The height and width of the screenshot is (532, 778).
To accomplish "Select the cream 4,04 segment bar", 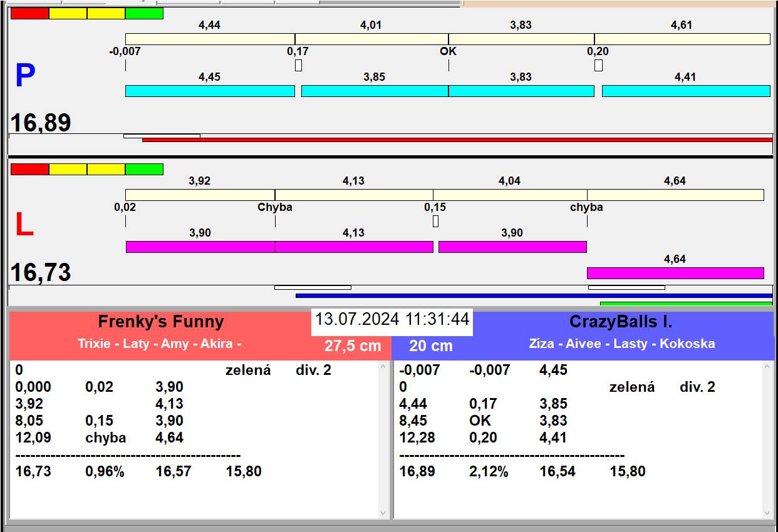I will [x=510, y=195].
